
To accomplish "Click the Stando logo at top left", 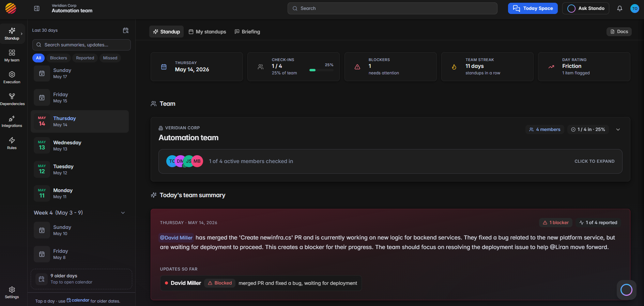I will pyautogui.click(x=11, y=8).
